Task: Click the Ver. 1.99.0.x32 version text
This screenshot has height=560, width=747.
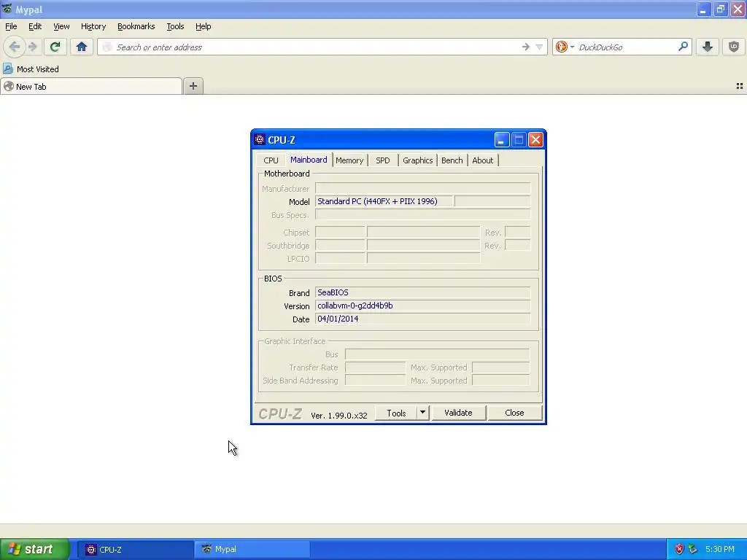Action: 339,415
